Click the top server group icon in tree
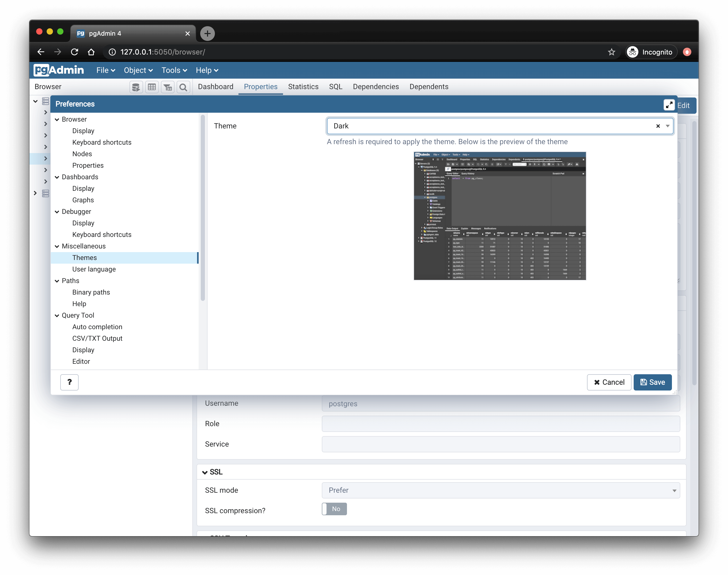Viewport: 728px width, 575px height. pos(45,101)
